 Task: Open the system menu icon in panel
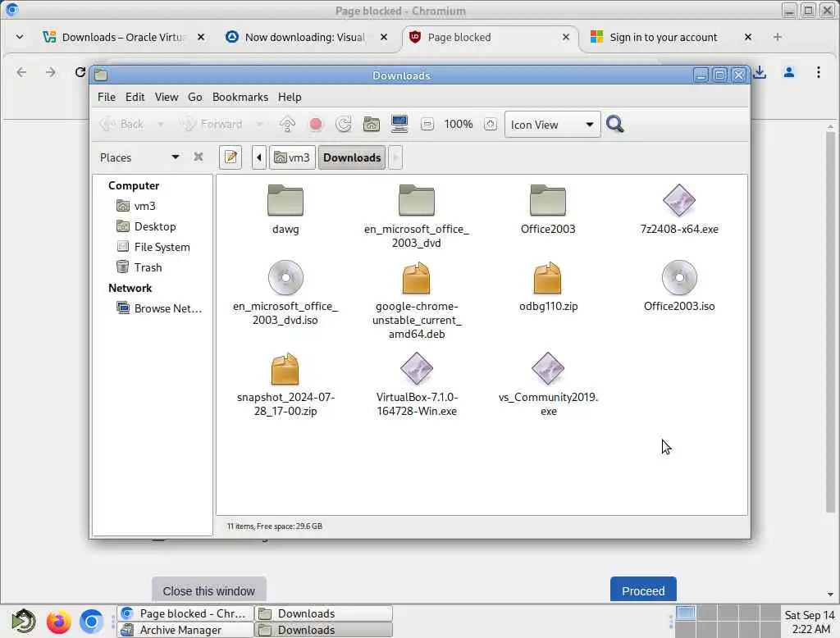(x=24, y=622)
